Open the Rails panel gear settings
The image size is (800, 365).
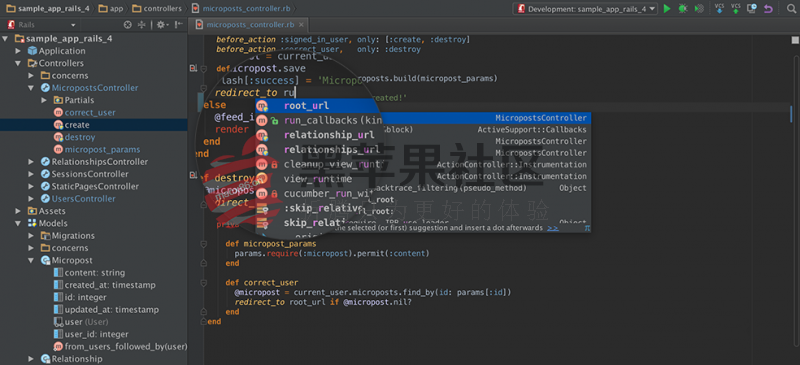tap(161, 25)
